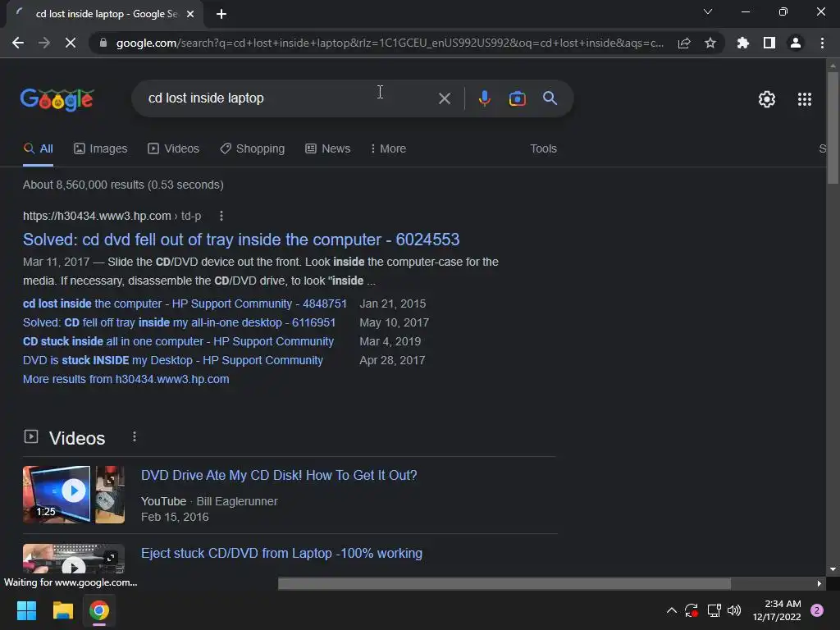
Task: Open the notification center badge
Action: pos(816,610)
